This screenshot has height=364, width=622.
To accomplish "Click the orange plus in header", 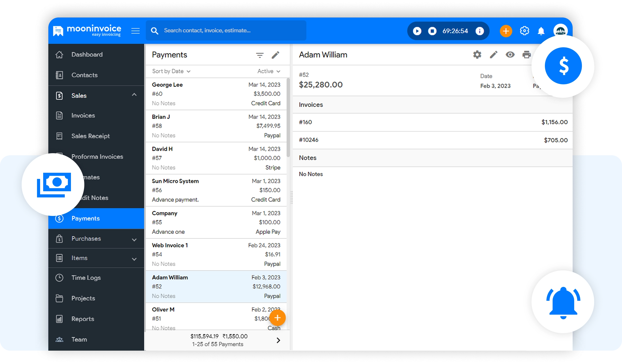I will tap(506, 31).
